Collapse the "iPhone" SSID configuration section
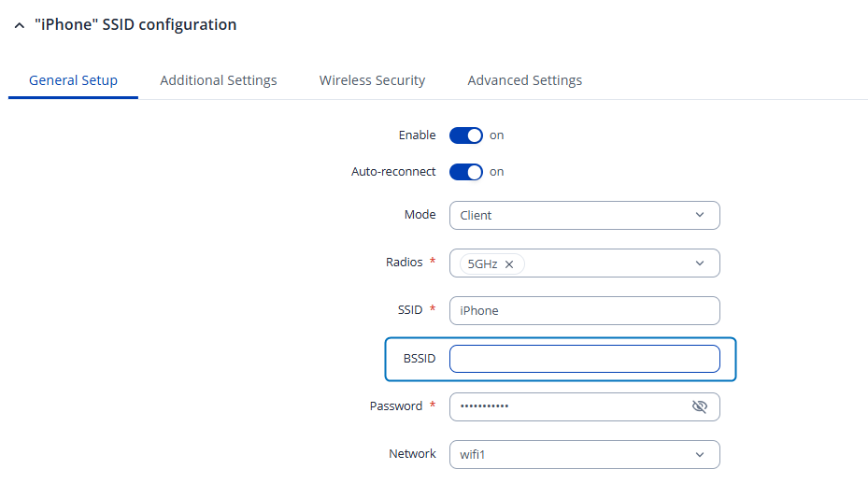 20,25
